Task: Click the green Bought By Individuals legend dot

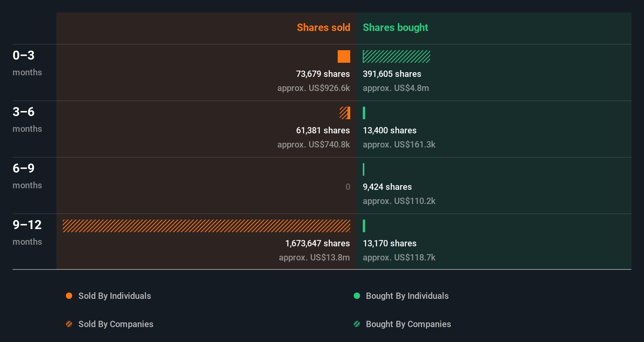Action: [x=357, y=296]
